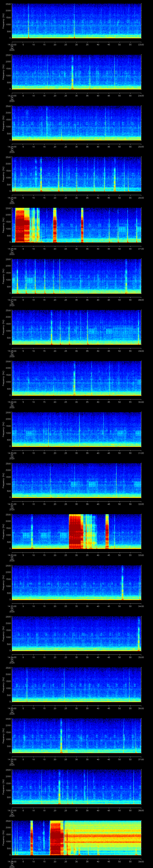This screenshot has height=868, width=153.
Task: Open the 14:31 spectrogram panel
Action: pos(76,480)
